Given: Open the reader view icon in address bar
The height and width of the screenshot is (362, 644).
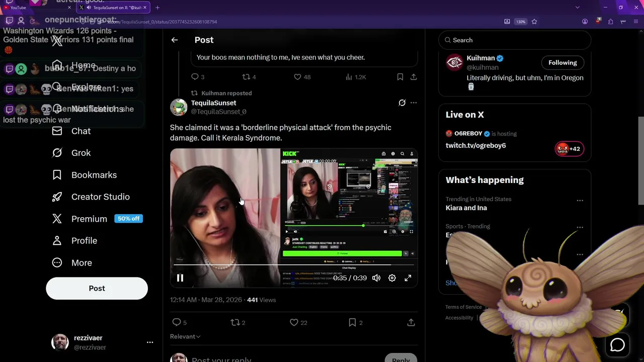Looking at the screenshot, I should (507, 22).
